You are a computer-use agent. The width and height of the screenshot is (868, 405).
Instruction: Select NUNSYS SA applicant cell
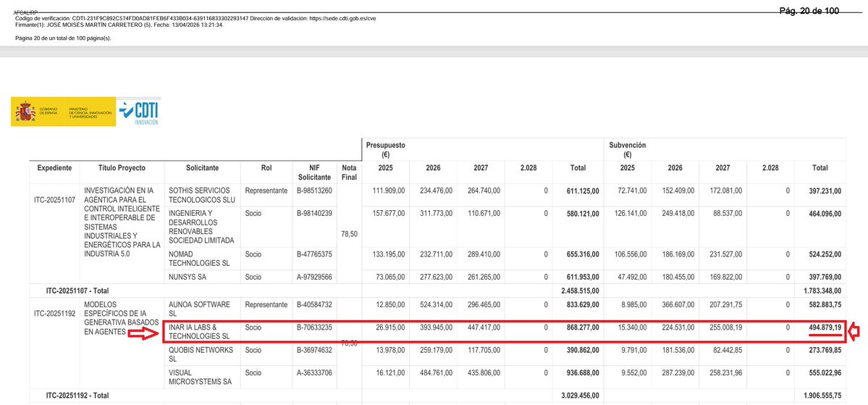click(187, 277)
